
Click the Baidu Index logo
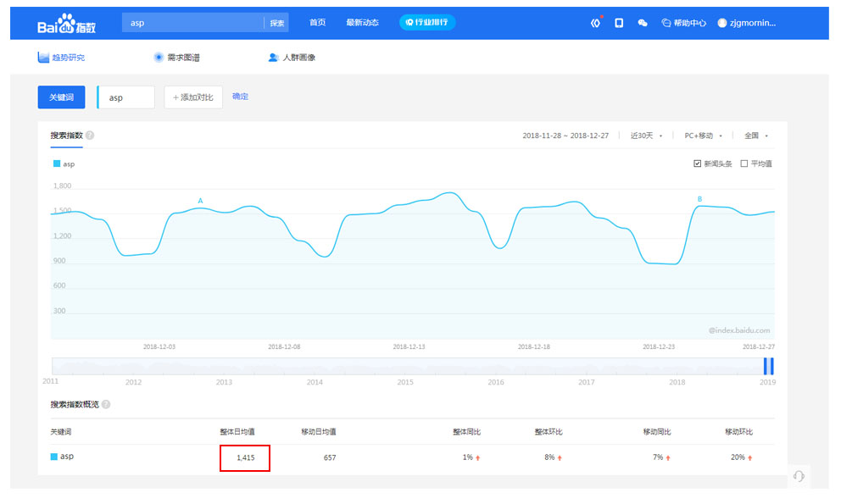click(65, 25)
